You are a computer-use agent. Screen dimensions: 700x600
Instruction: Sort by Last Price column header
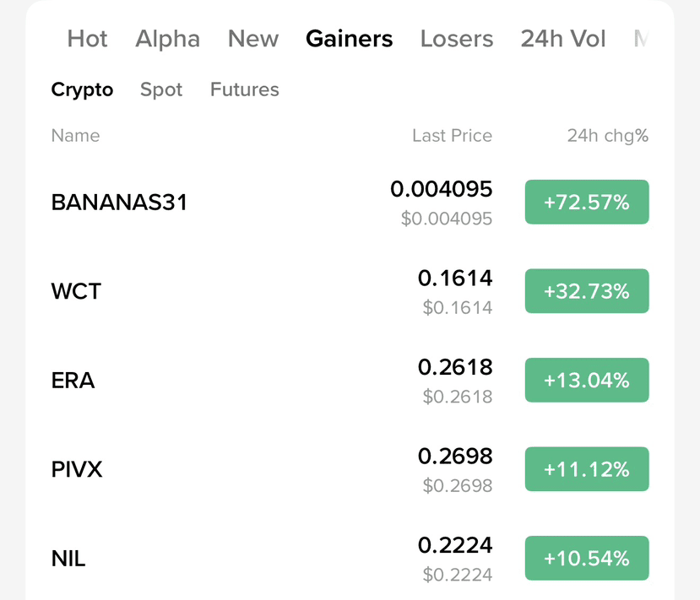[452, 135]
